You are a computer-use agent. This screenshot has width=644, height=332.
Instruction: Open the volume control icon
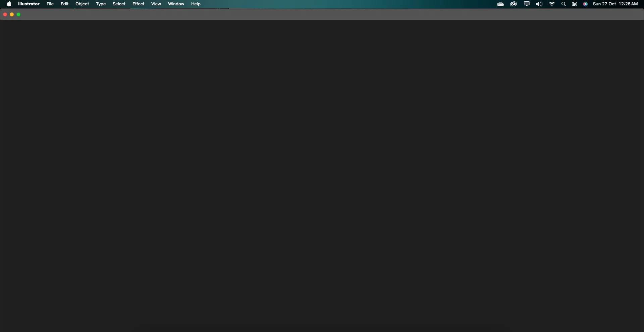pos(539,4)
